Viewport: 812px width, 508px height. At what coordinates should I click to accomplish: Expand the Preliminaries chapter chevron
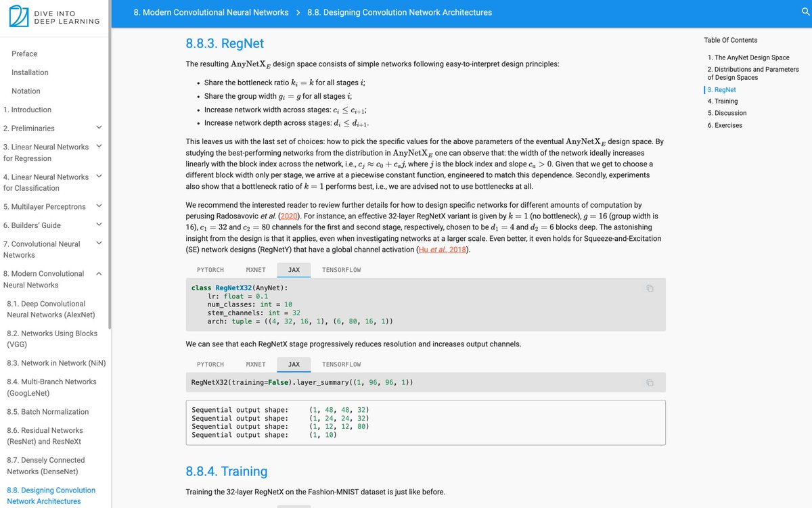pos(99,127)
